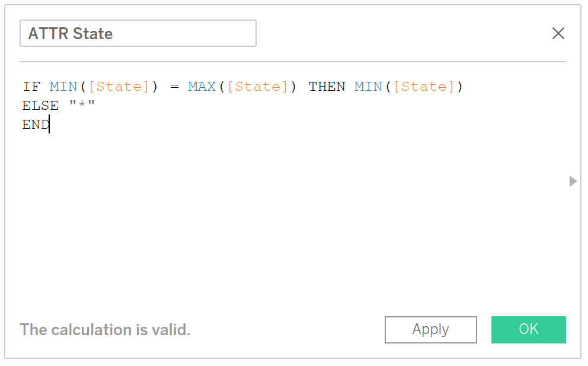Click the Apply button
The image size is (588, 366).
430,330
